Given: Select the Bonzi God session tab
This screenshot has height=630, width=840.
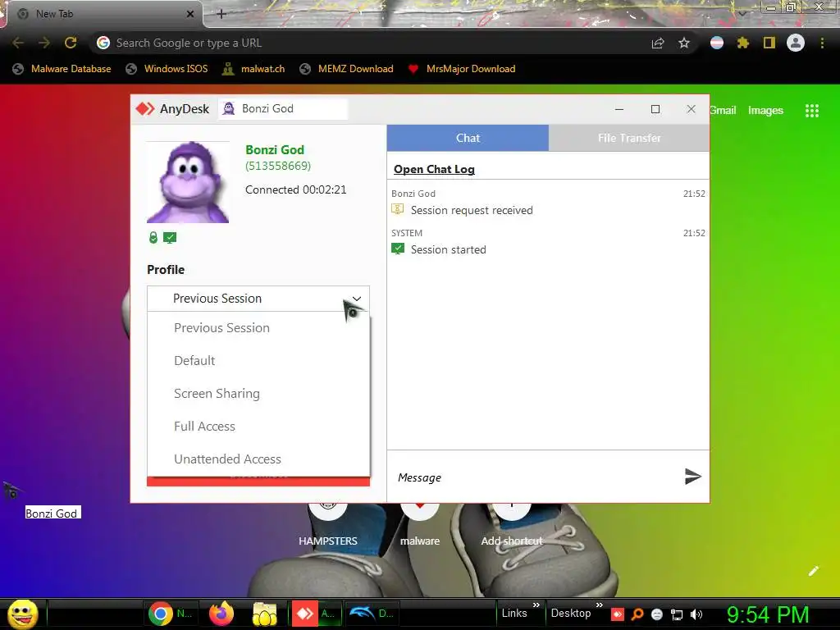Looking at the screenshot, I should [x=283, y=109].
